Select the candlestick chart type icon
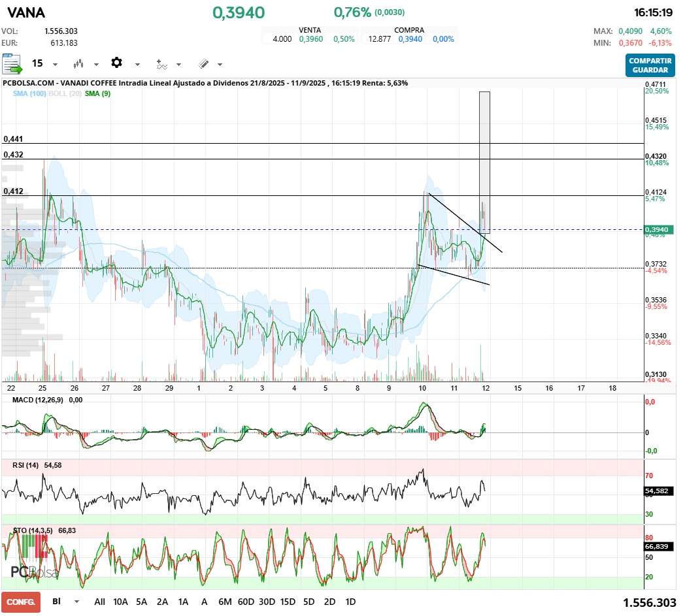The image size is (685, 616). [x=78, y=64]
